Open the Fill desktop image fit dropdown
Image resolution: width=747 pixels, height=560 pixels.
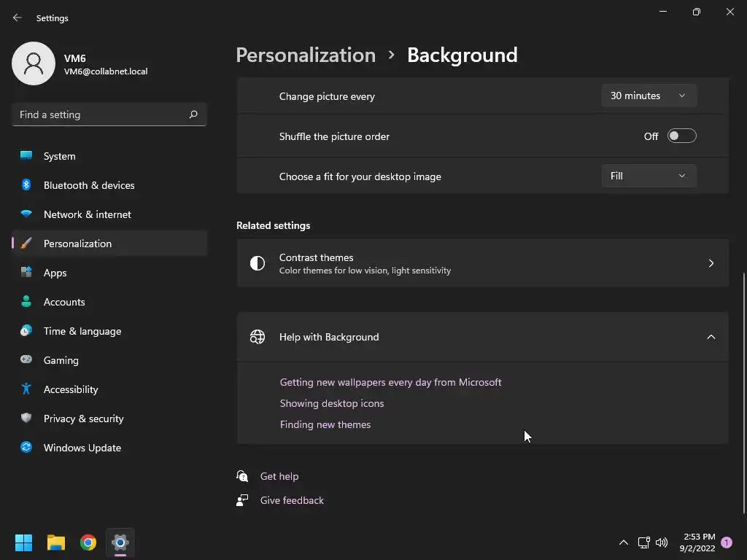coord(649,176)
